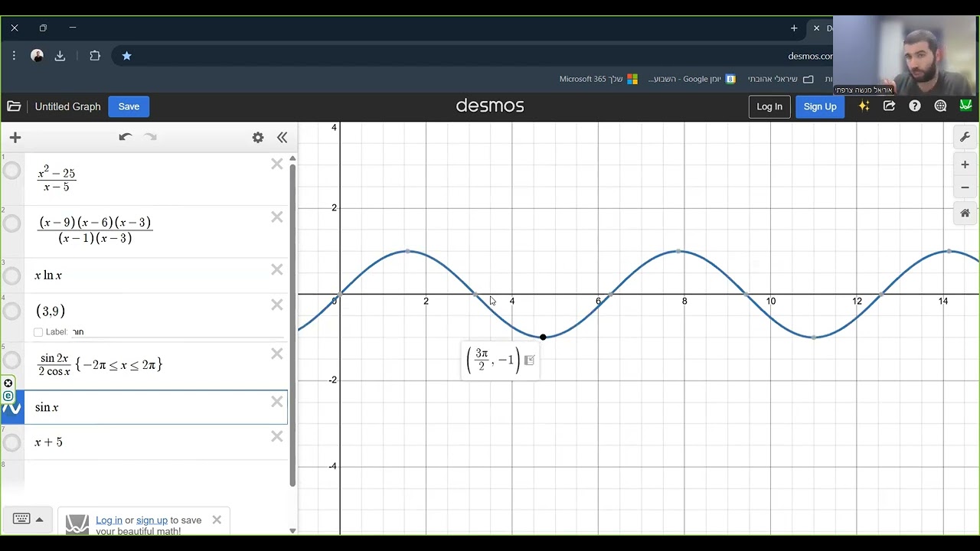
Task: Click the maximum point near x=8 on curve
Action: [679, 251]
